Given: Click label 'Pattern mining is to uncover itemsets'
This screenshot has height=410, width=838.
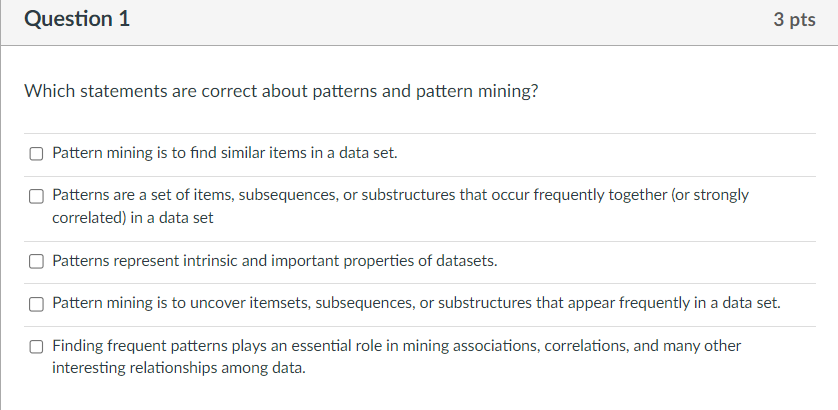Looking at the screenshot, I should [x=415, y=303].
